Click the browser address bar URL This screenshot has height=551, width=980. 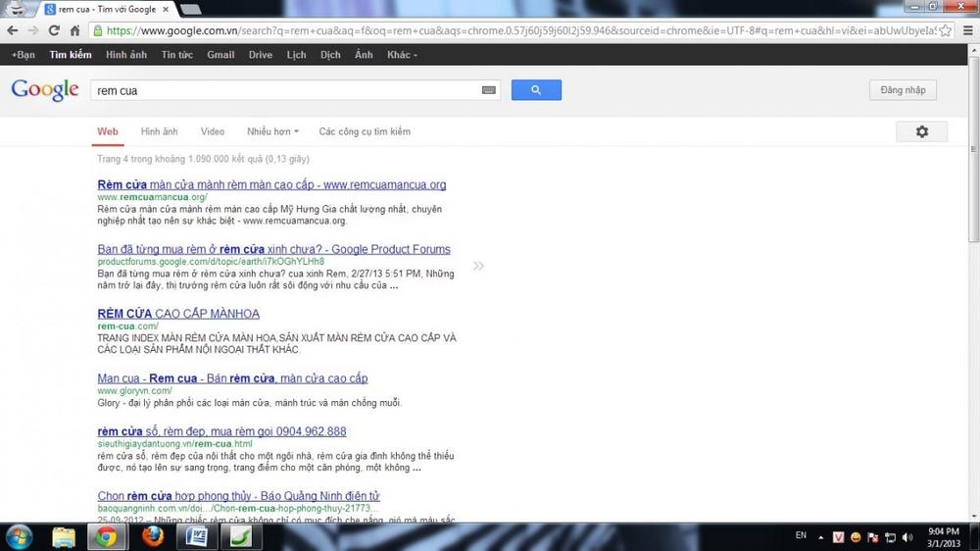click(x=521, y=30)
